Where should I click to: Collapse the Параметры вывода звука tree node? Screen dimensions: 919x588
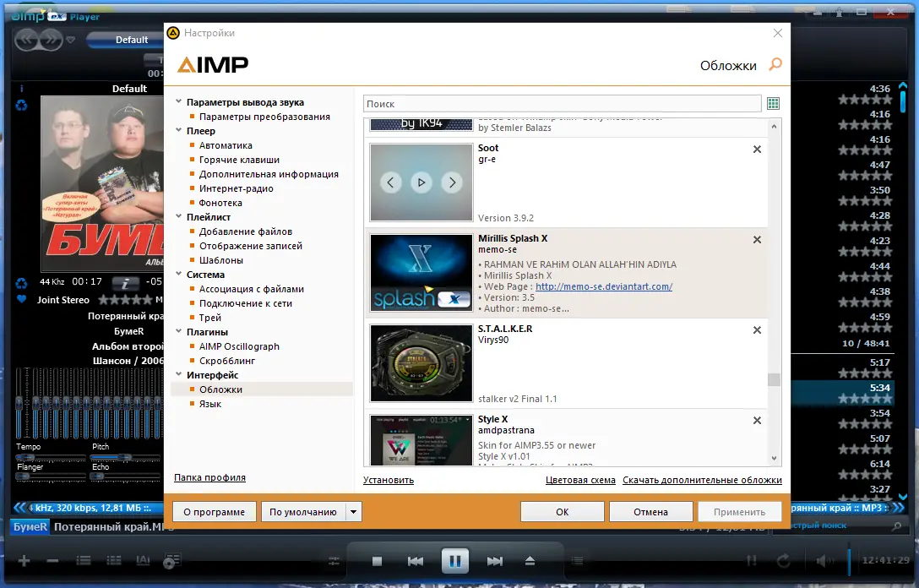click(x=179, y=101)
